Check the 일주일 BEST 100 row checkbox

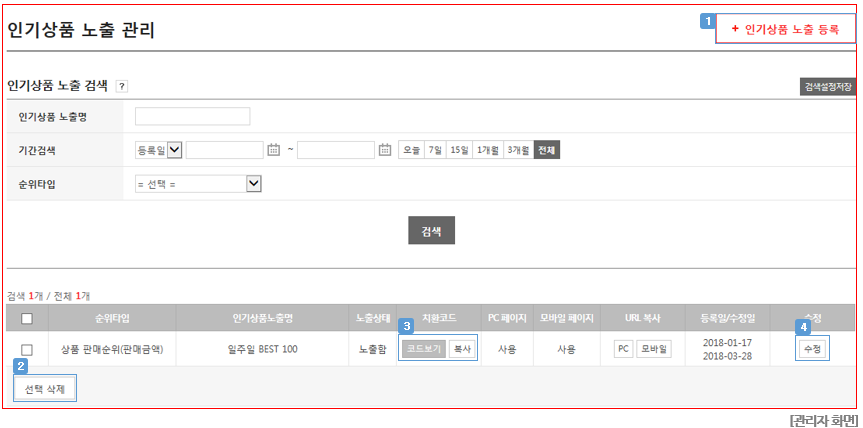tap(26, 349)
